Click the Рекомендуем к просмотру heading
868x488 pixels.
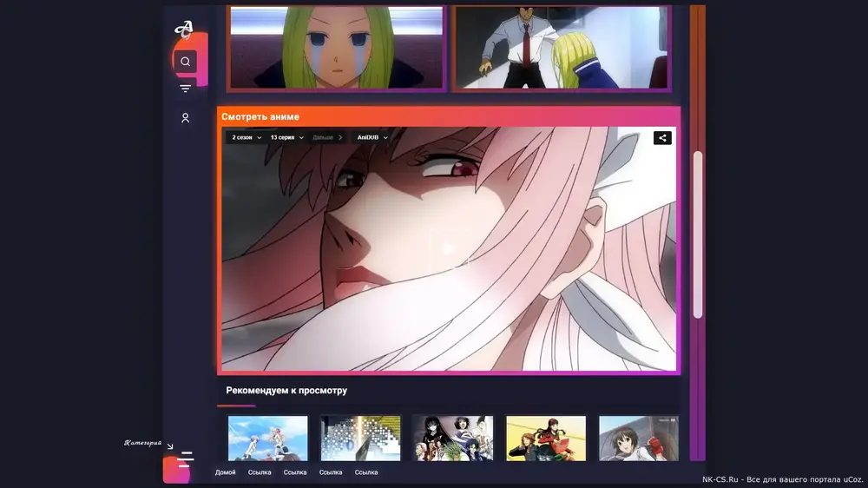point(286,391)
